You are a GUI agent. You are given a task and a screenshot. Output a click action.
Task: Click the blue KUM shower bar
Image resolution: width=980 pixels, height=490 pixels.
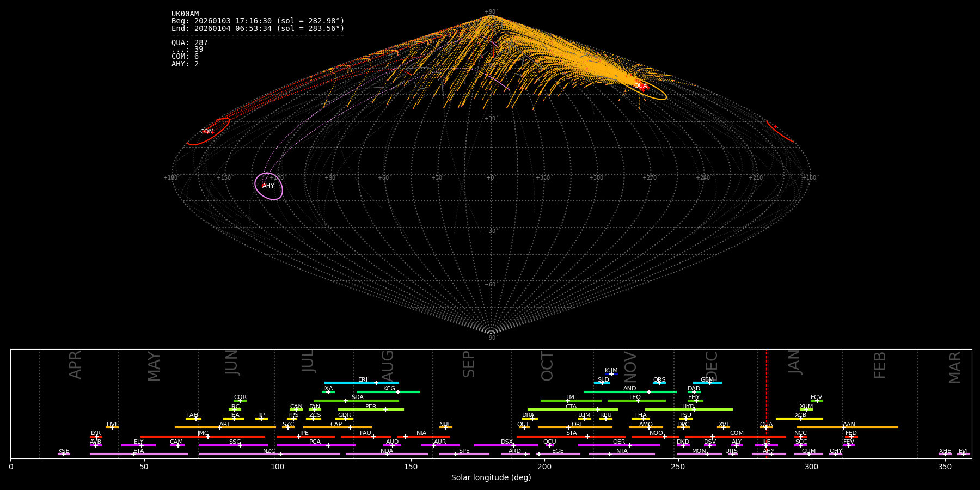click(611, 374)
